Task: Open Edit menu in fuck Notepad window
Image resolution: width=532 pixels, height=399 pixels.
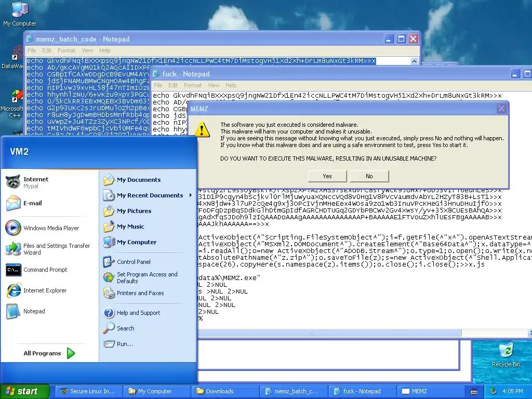Action: pyautogui.click(x=173, y=85)
